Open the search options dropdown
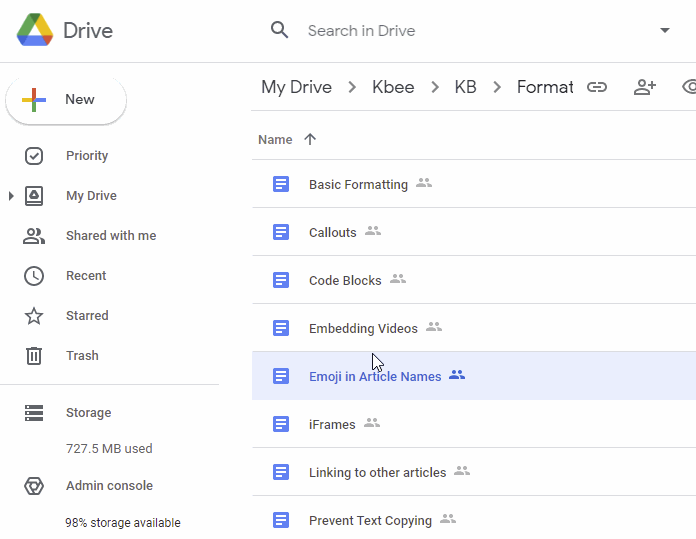The width and height of the screenshot is (696, 539). (665, 30)
